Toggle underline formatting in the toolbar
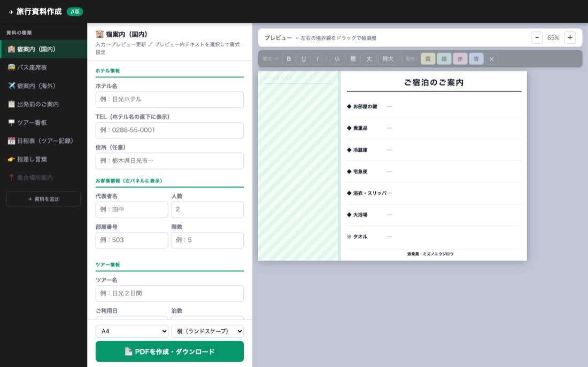The height and width of the screenshot is (367, 588). tap(304, 59)
